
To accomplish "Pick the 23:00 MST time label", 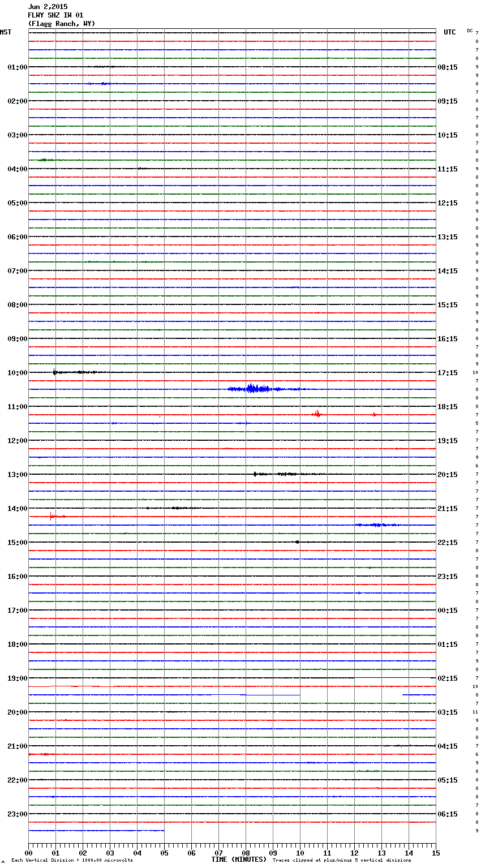I will click(17, 814).
